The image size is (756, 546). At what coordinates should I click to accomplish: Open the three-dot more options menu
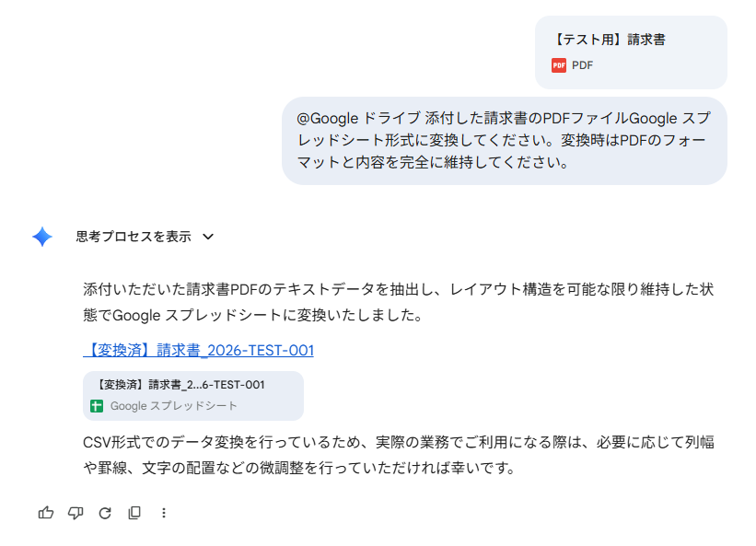point(164,513)
